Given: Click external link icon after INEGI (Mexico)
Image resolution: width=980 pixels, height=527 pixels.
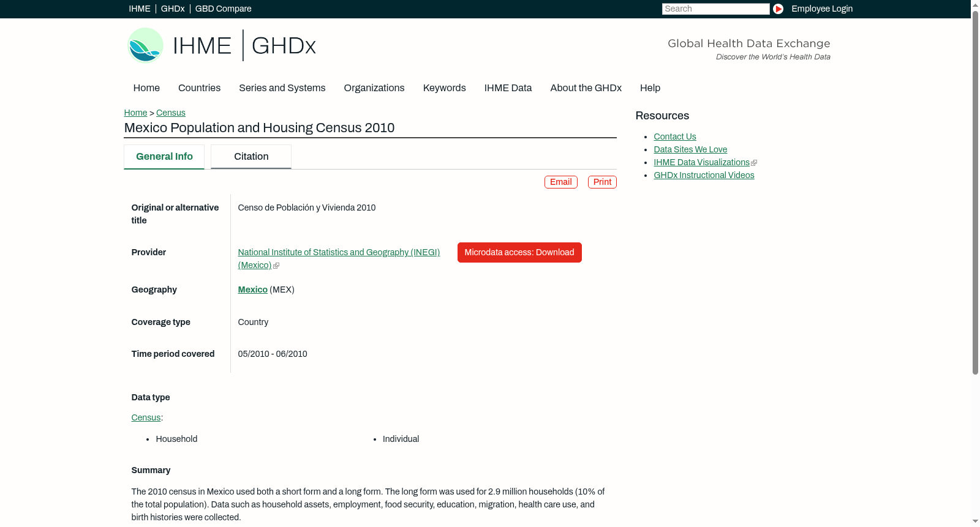Looking at the screenshot, I should pos(276,266).
